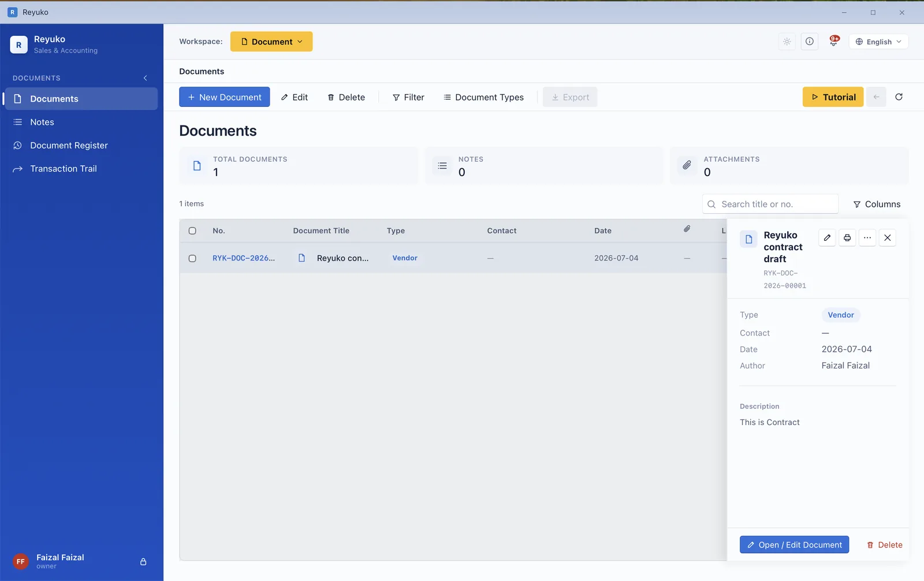This screenshot has width=924, height=581.
Task: Open the Workspace Document dropdown
Action: (x=271, y=42)
